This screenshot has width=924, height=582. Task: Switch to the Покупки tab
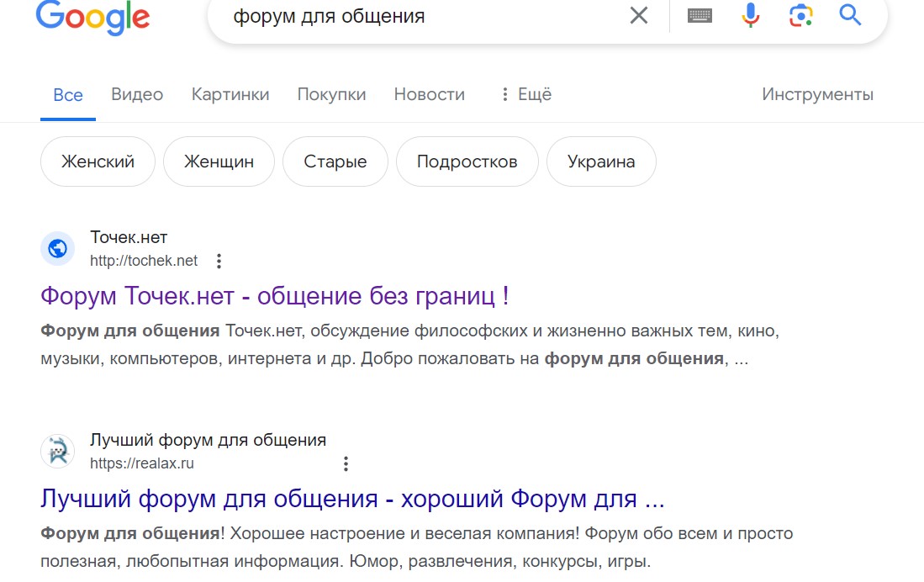332,94
